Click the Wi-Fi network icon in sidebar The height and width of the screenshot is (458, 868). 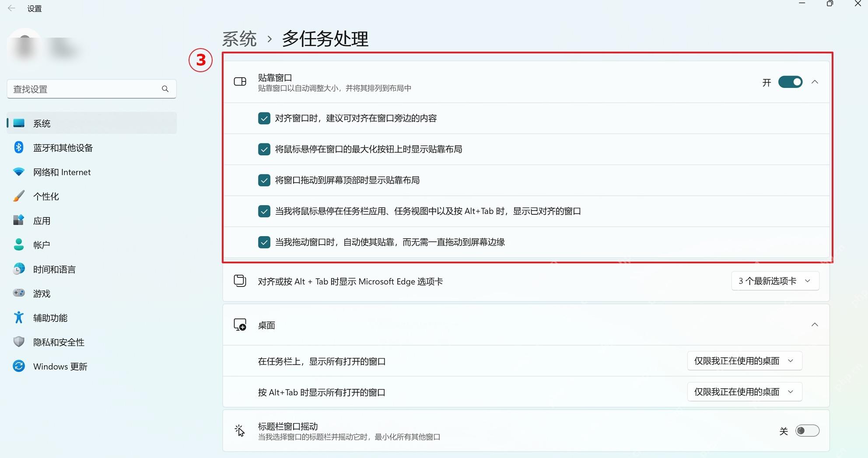(19, 172)
